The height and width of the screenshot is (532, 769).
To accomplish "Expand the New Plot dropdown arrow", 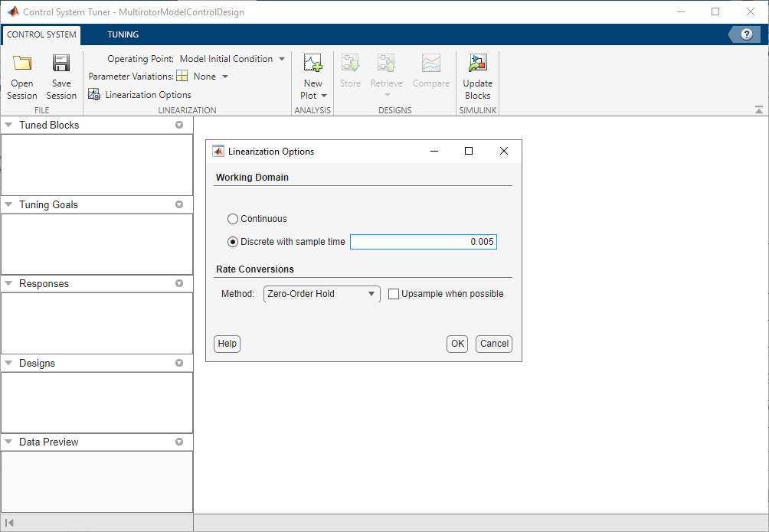I will 324,96.
